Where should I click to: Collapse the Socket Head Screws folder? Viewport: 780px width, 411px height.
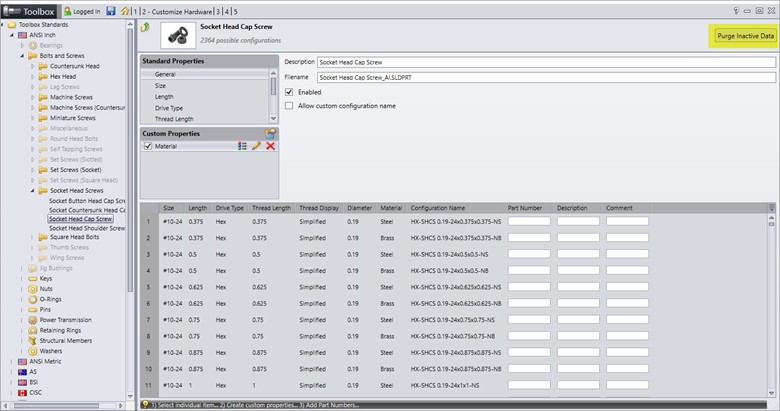[x=33, y=190]
